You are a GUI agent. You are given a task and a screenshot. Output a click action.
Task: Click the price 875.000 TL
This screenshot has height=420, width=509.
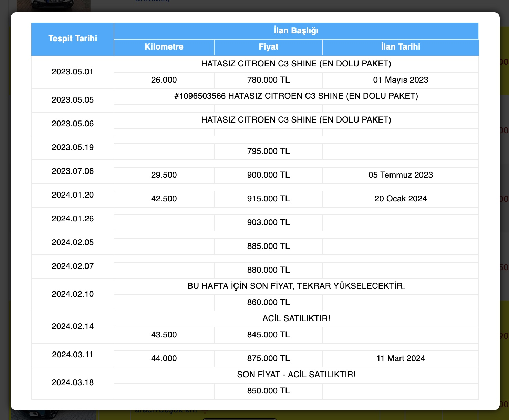[268, 358]
